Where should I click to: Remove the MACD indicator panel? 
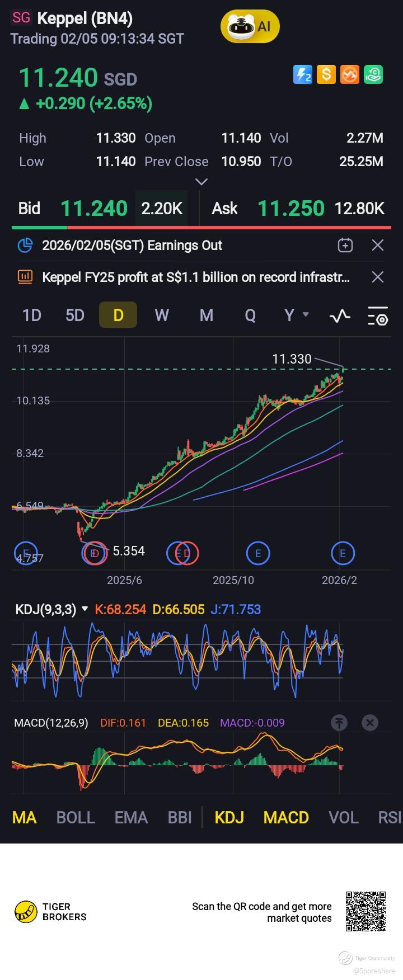[x=369, y=723]
